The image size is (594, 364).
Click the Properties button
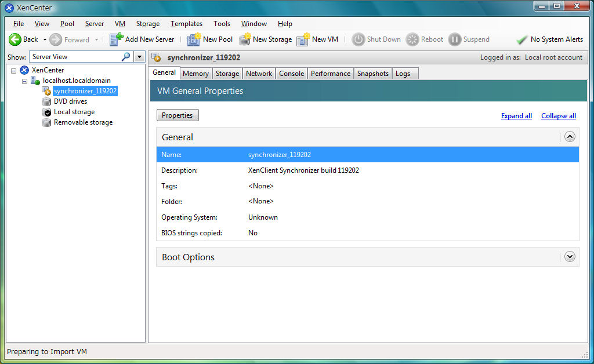tap(178, 115)
